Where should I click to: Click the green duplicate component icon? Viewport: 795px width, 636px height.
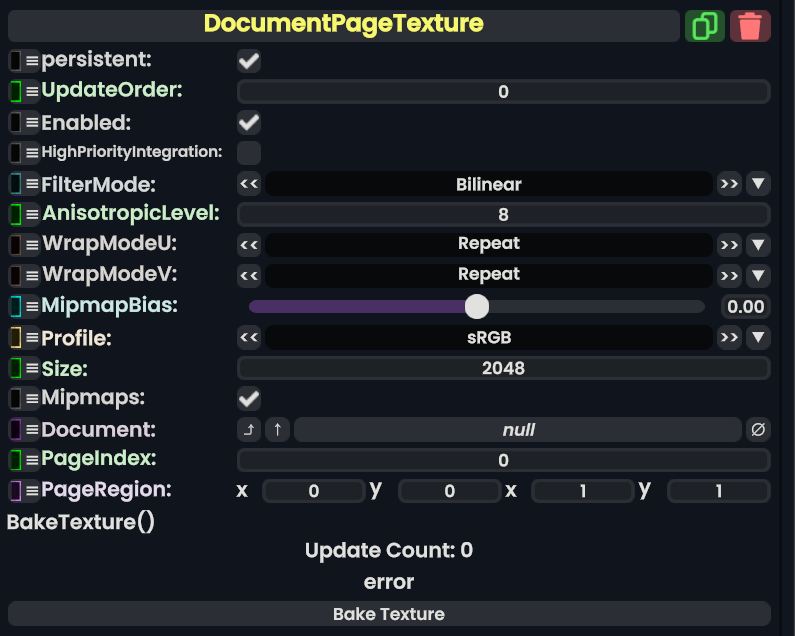point(705,25)
